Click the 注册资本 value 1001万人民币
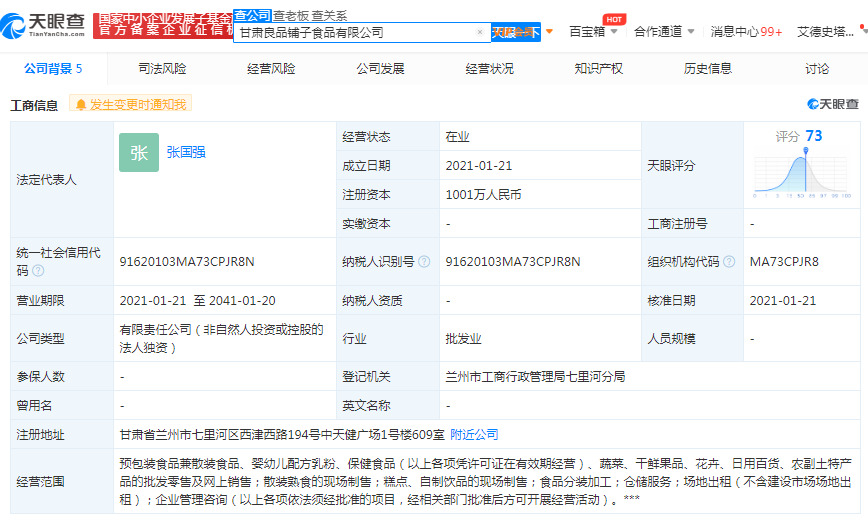 (x=483, y=194)
